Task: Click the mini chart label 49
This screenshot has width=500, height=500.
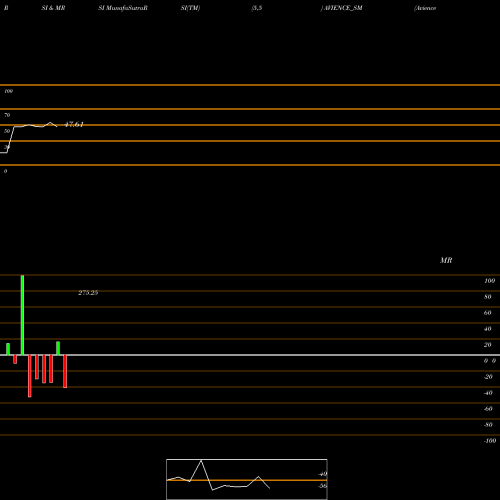Action: (322, 474)
